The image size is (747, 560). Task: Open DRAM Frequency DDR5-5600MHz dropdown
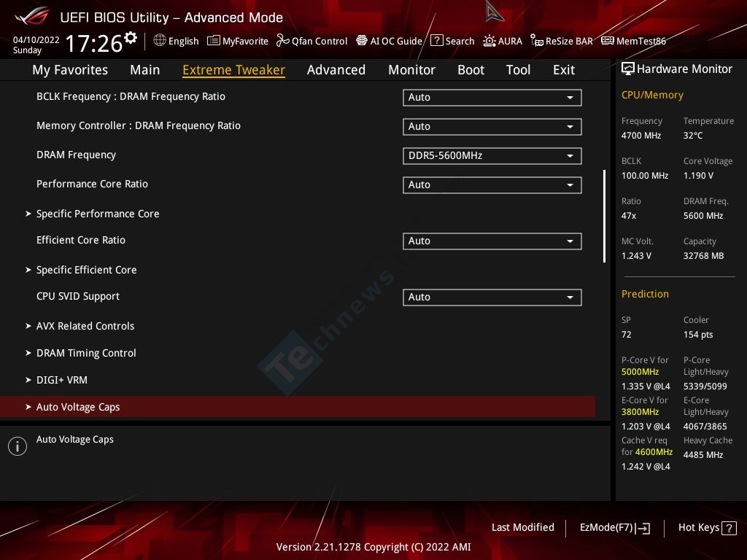[x=492, y=156]
